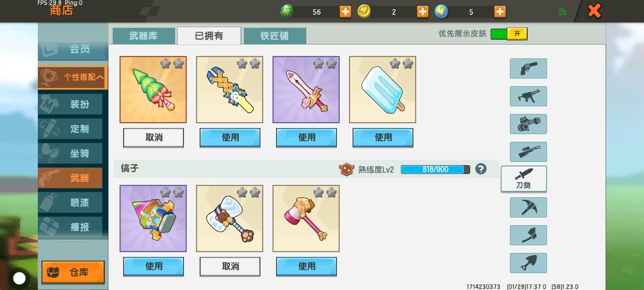Click the 熟练度 progress bar 818/900
644x290 pixels.
coord(436,170)
